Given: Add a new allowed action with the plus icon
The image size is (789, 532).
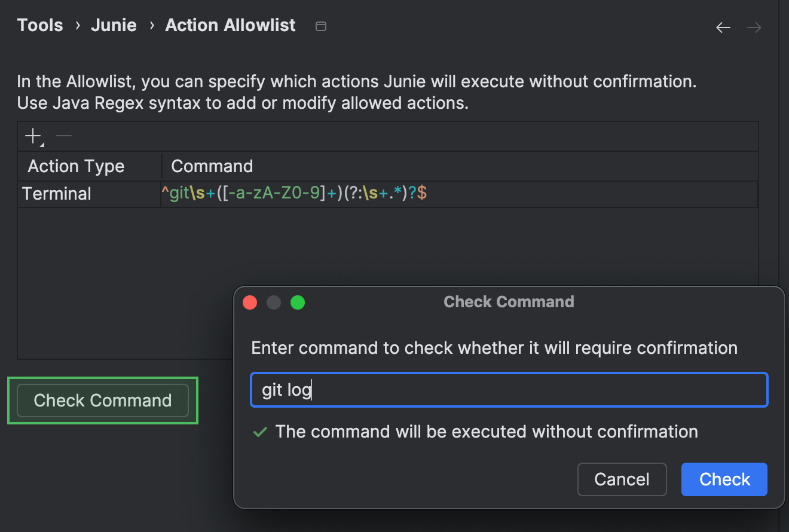Looking at the screenshot, I should [33, 135].
